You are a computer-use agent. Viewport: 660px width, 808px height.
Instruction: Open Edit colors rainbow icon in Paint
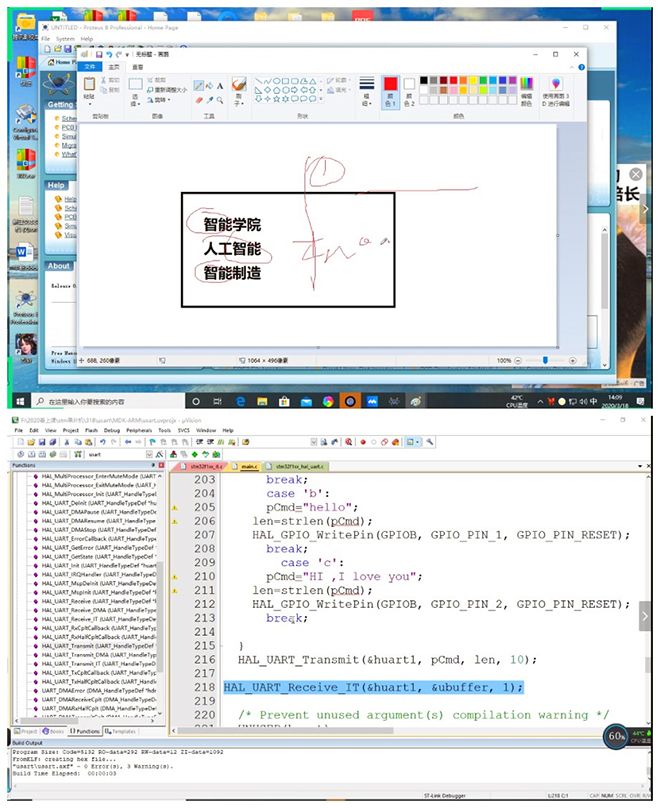point(527,84)
